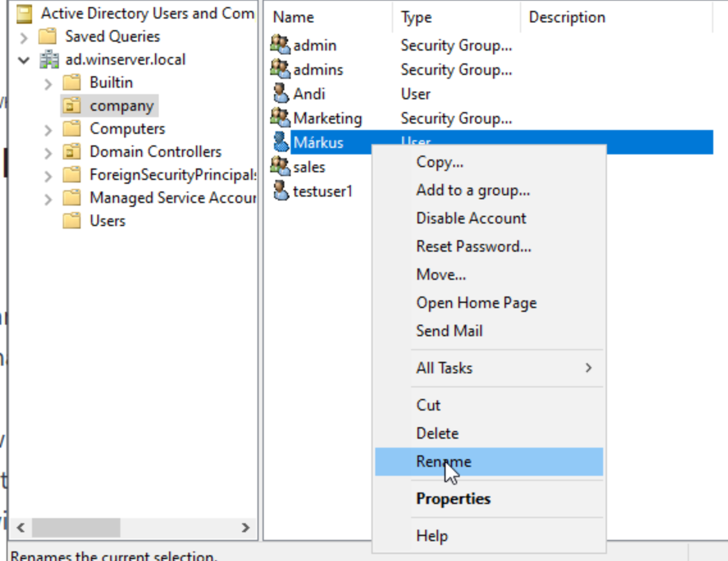Image resolution: width=728 pixels, height=561 pixels.
Task: Select Reset Password from context menu
Action: pos(473,247)
